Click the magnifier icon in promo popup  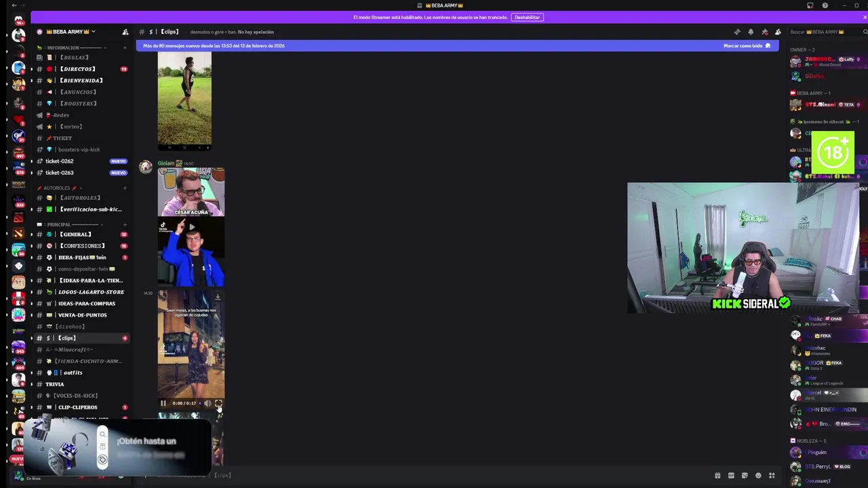click(102, 434)
